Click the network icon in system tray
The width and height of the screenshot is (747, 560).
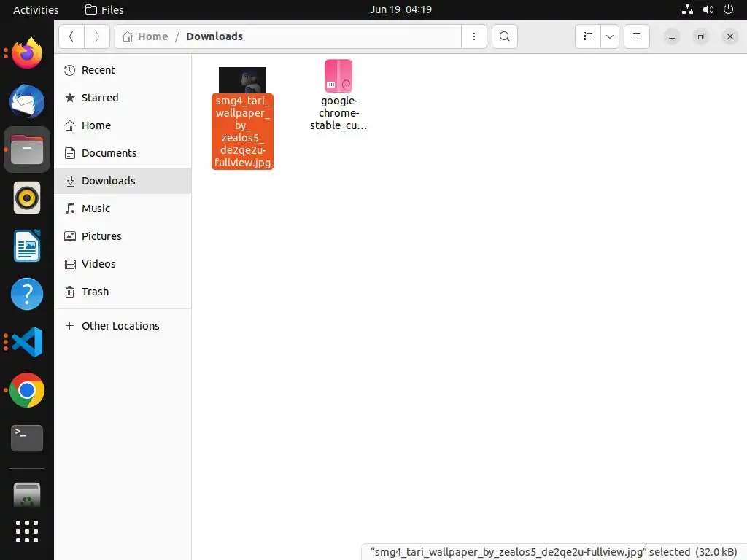(x=687, y=9)
